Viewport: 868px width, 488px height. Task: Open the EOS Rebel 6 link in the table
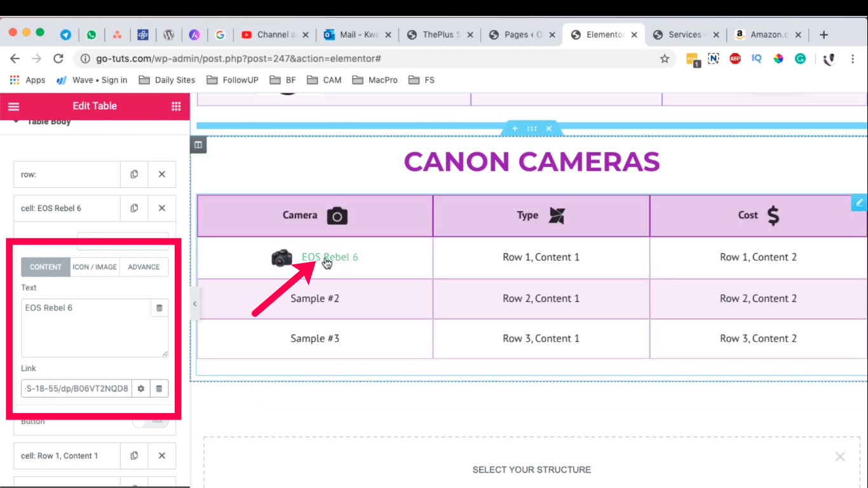coord(330,257)
